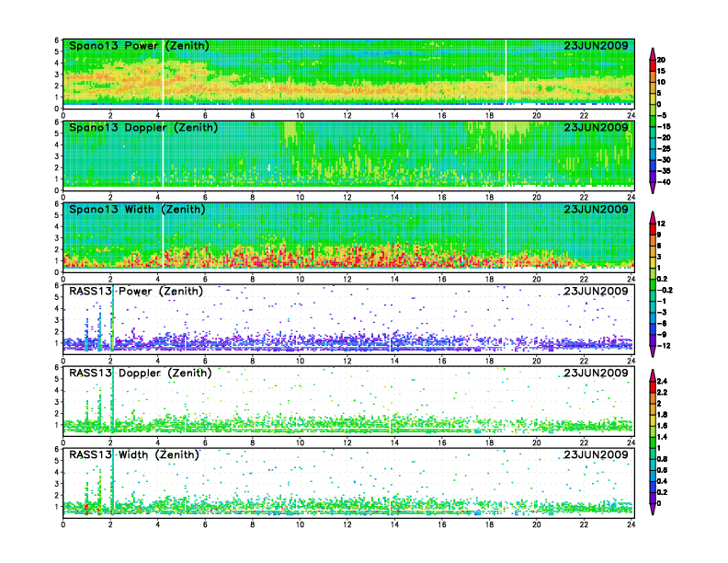The height and width of the screenshot is (563, 728).
Task: Click the "1.4" label on the bottom colorbar
Action: click(662, 437)
